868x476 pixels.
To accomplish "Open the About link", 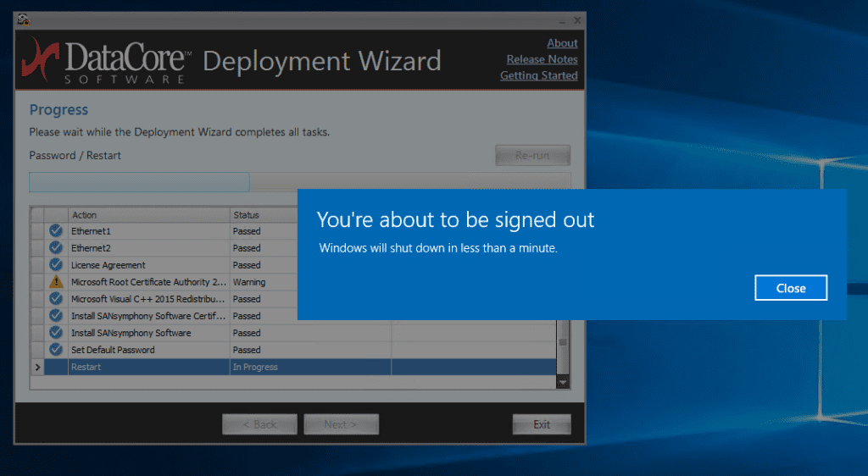I will pyautogui.click(x=562, y=43).
